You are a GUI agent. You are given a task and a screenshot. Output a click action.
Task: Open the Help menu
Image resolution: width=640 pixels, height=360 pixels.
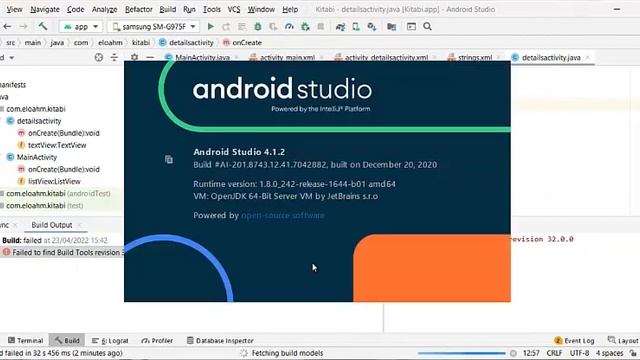point(290,9)
